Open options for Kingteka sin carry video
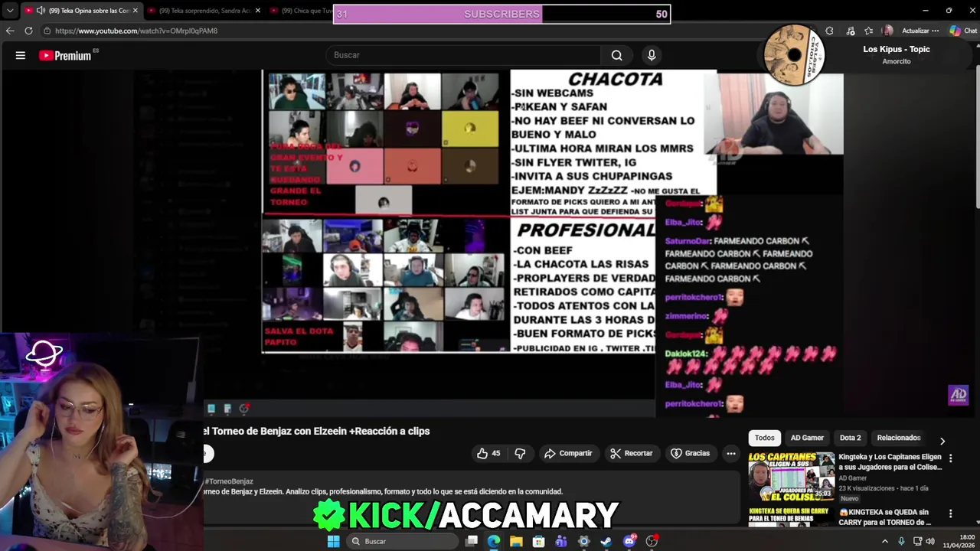Screen dimensions: 980x551 point(951,514)
